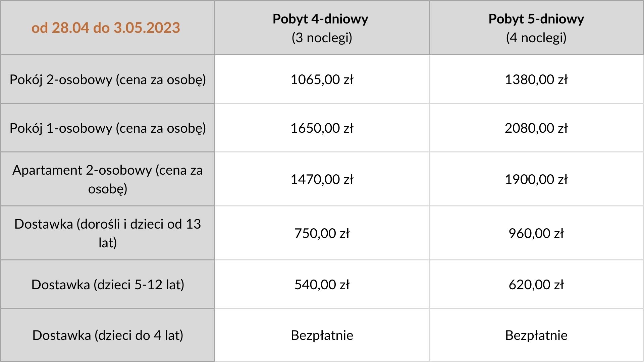Select 'Dostawka (dzieci 5-12 lat)' row label
Viewport: 644px width, 362px height.
pyautogui.click(x=108, y=285)
